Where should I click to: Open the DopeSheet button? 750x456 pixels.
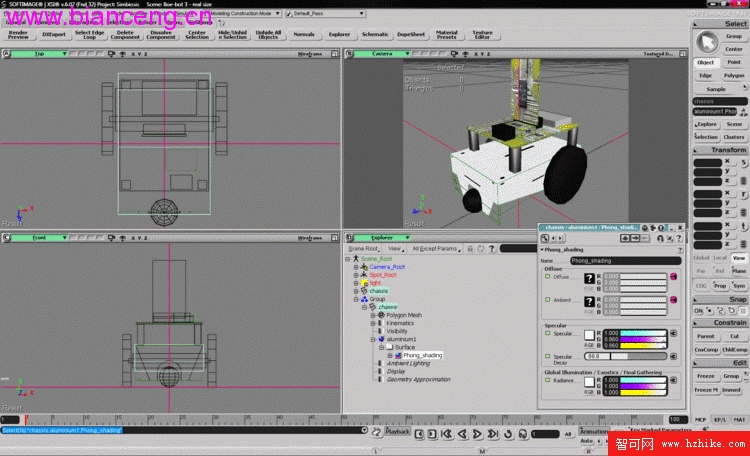coord(411,34)
